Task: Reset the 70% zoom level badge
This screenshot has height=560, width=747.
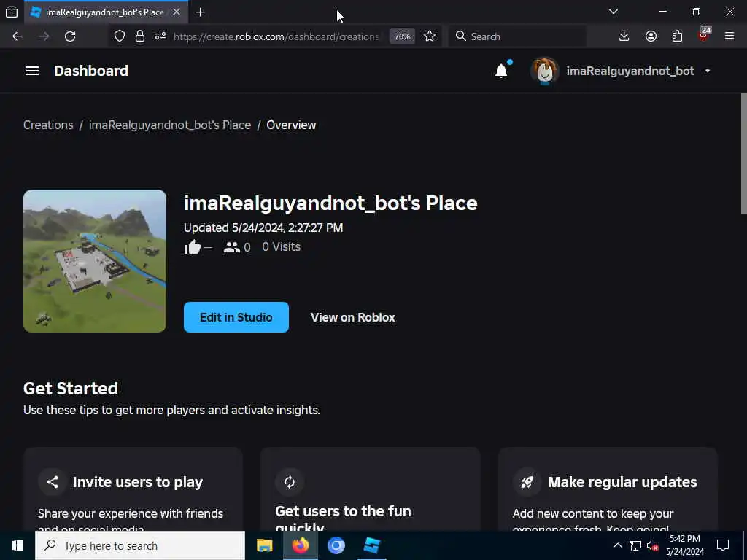Action: [x=402, y=36]
